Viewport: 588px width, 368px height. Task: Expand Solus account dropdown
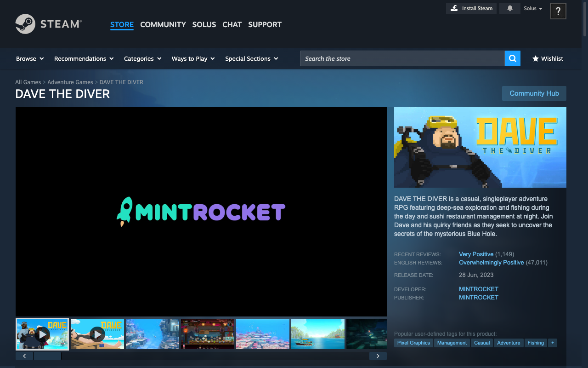click(533, 8)
